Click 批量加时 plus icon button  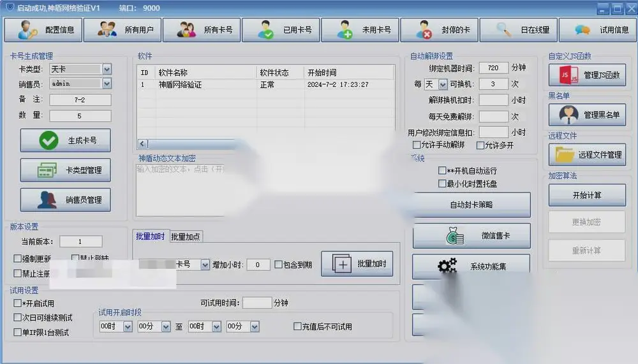coord(357,264)
